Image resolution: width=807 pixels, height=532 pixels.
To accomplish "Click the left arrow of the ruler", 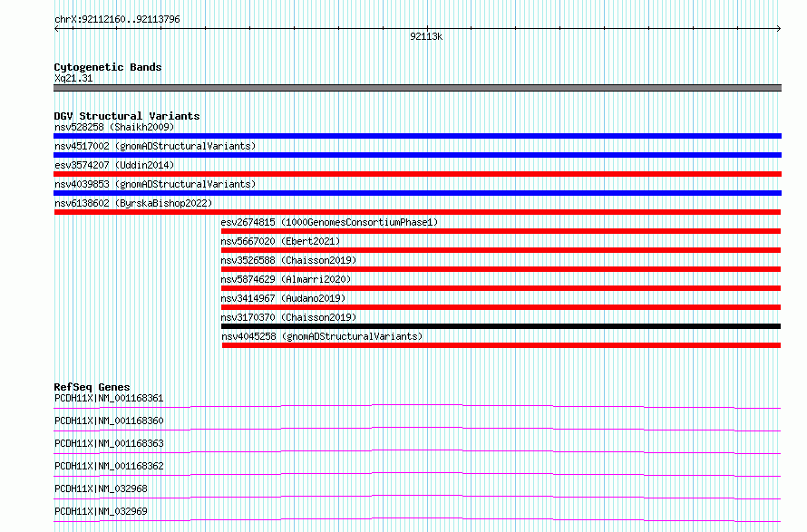I will (56, 29).
